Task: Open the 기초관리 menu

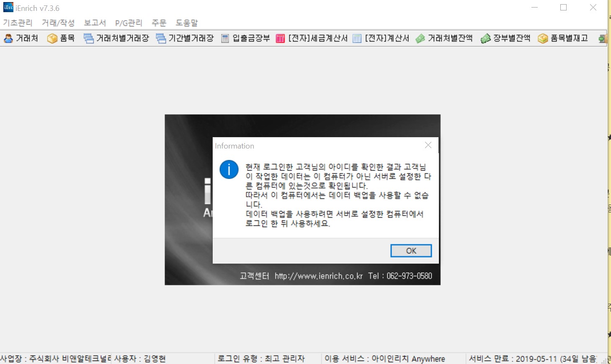Action: 18,23
